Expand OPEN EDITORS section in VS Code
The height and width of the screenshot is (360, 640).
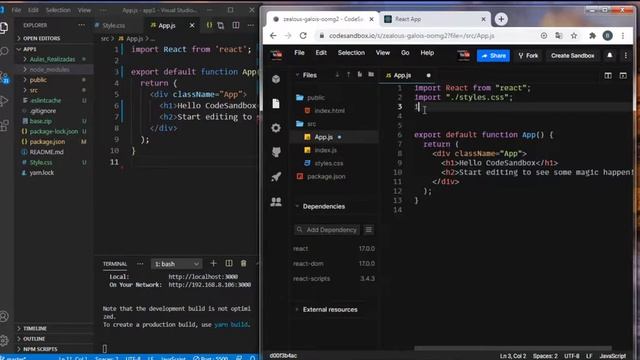point(41,38)
